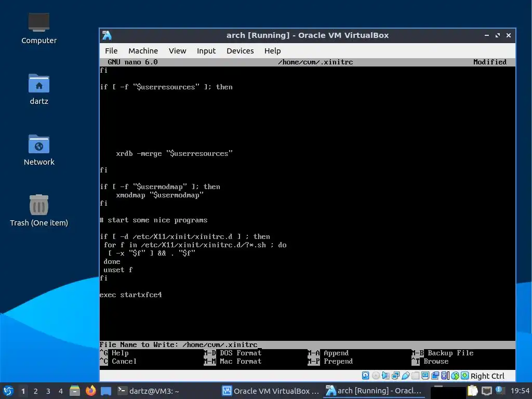Switch to workspace 2

tap(36, 391)
